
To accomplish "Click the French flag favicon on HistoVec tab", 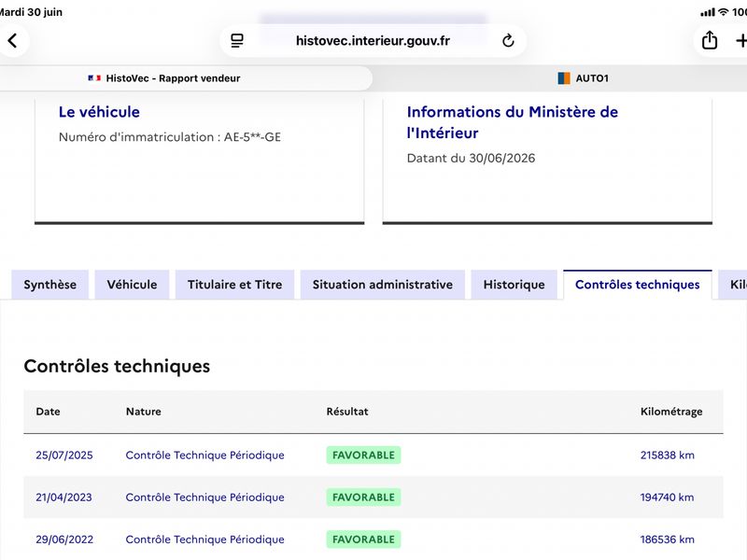I will [x=94, y=78].
